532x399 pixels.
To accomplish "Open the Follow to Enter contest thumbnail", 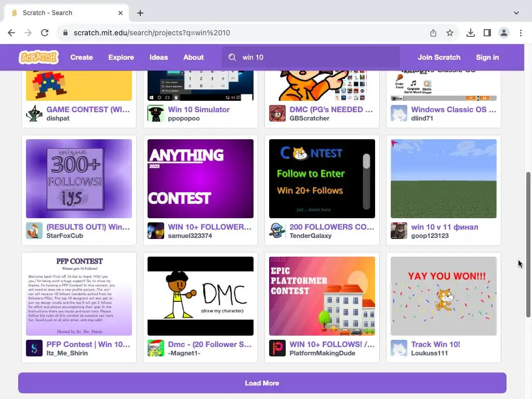I will (322, 179).
